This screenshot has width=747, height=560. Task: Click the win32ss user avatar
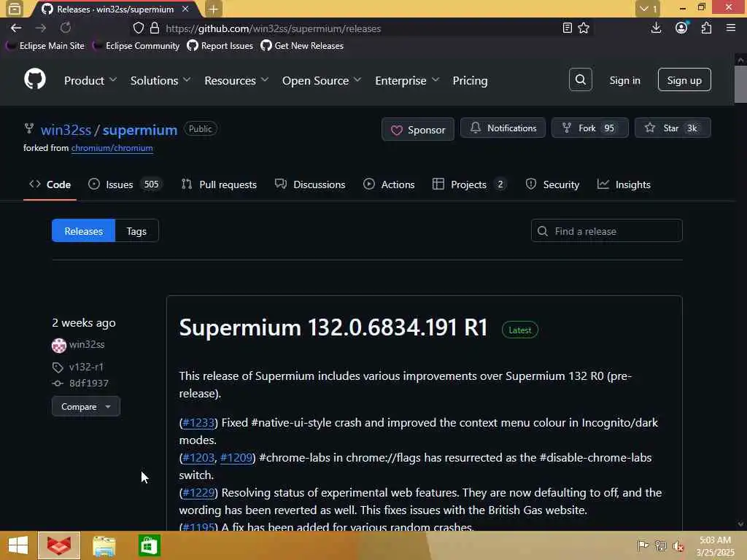[59, 345]
